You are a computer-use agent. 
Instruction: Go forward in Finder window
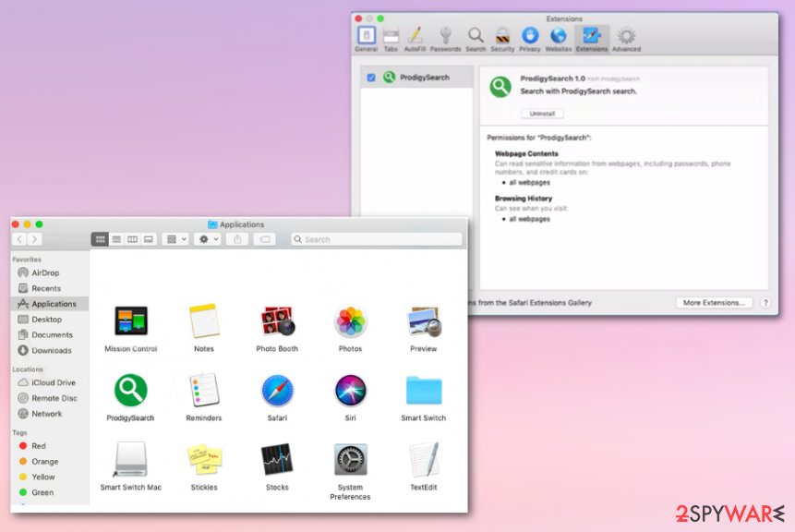point(34,239)
